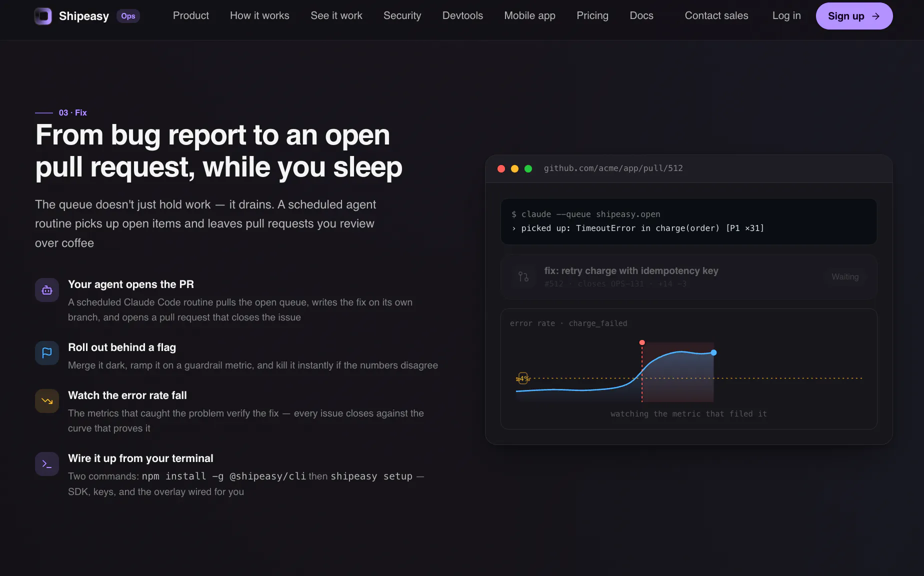Screen dimensions: 924x576
Task: Click the heading 'Wire it up from your terminal'
Action: click(140, 458)
